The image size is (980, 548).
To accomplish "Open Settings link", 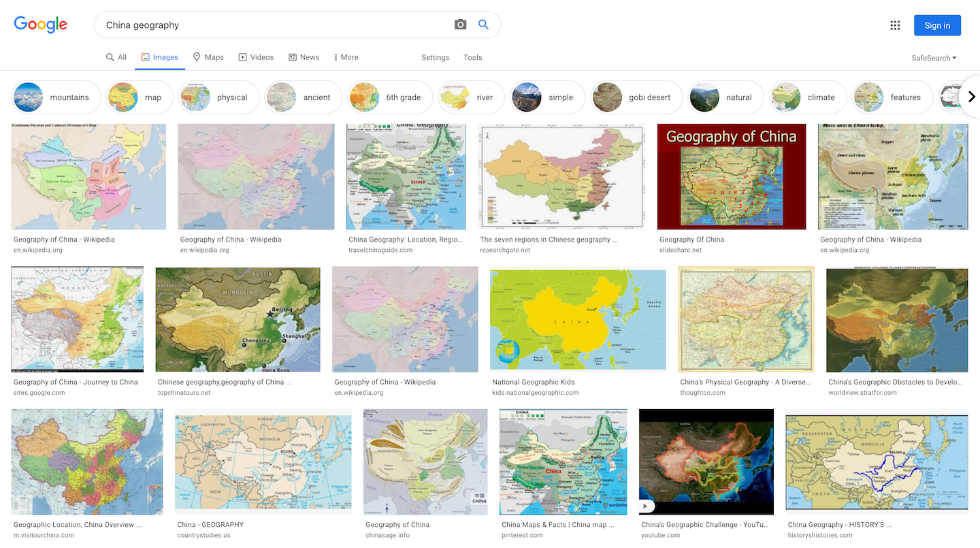I will [436, 57].
